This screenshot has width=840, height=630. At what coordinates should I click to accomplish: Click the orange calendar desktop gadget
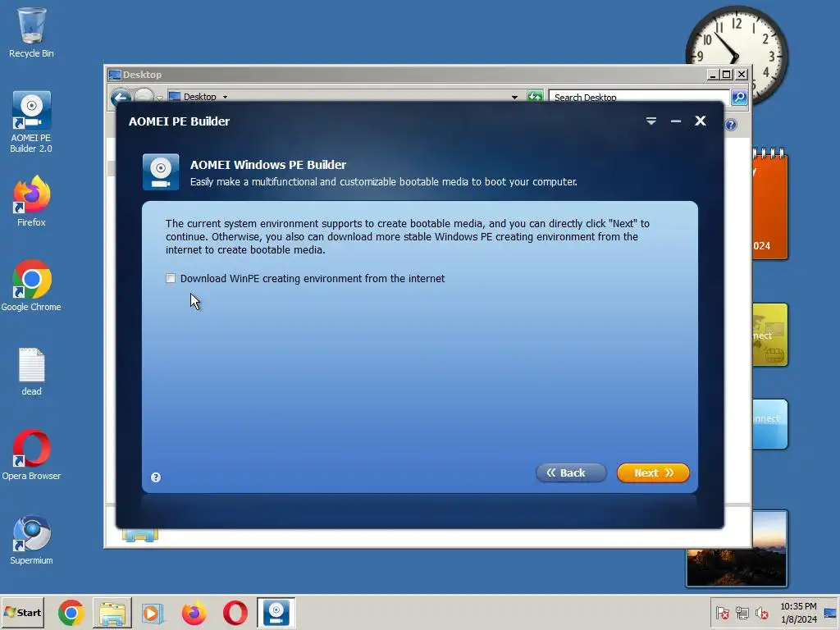[x=770, y=204]
